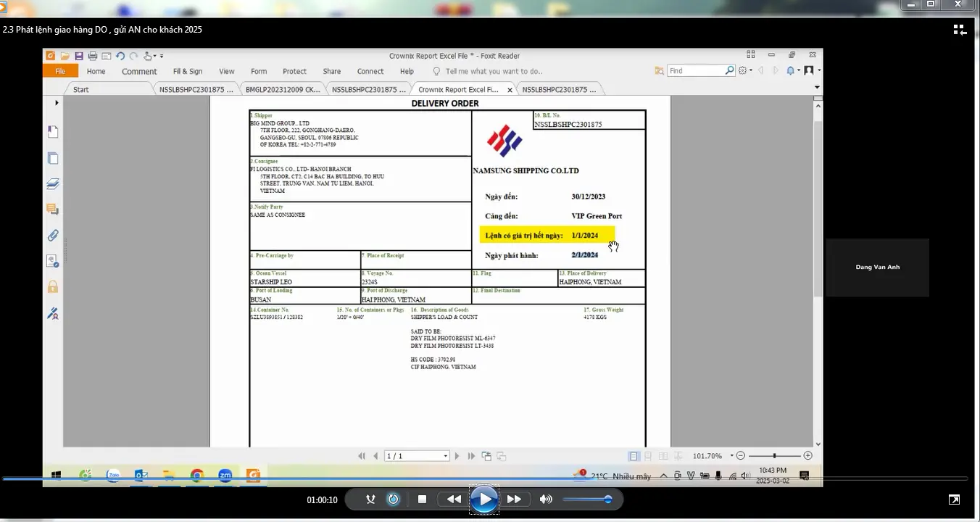Click the fast forward button in player
The width and height of the screenshot is (980, 522).
[514, 499]
